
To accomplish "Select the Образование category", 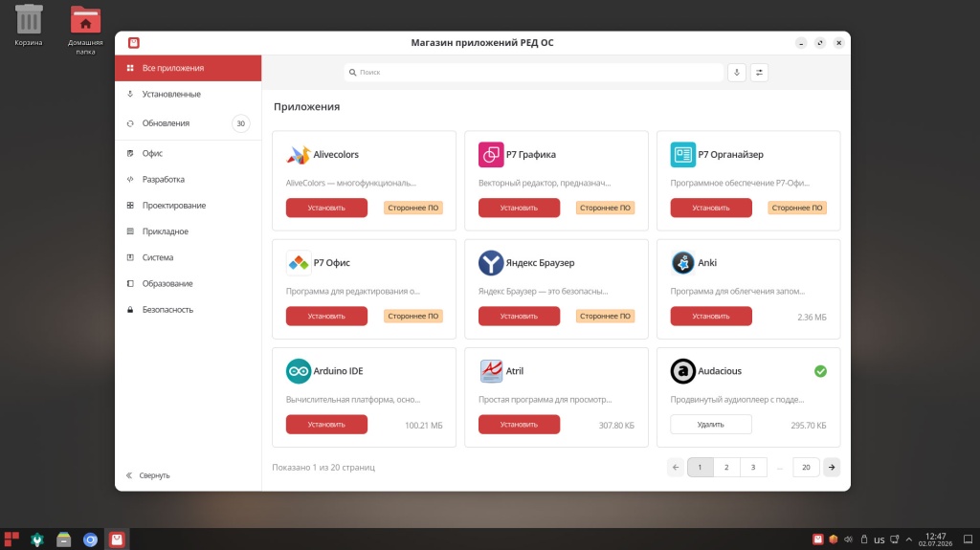I will pyautogui.click(x=189, y=283).
